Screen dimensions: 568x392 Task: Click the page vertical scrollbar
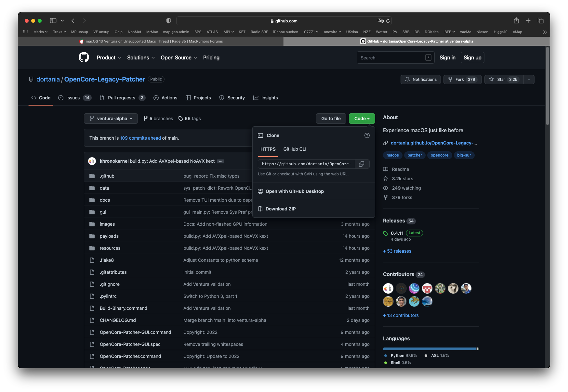548,86
